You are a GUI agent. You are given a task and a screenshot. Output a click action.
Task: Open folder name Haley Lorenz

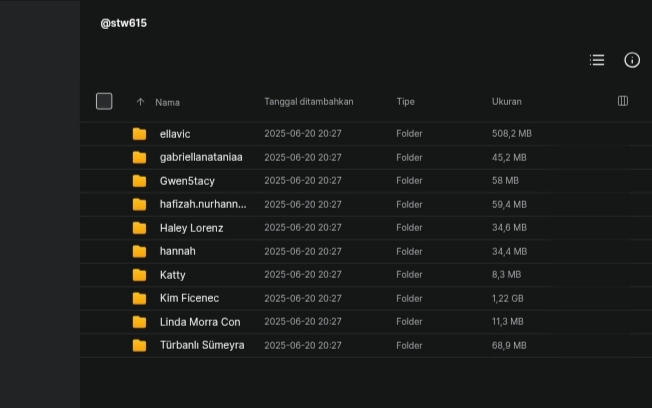192,228
